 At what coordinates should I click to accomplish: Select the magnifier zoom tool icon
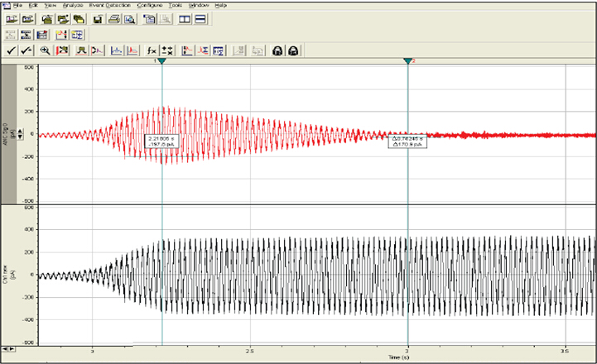coord(45,50)
